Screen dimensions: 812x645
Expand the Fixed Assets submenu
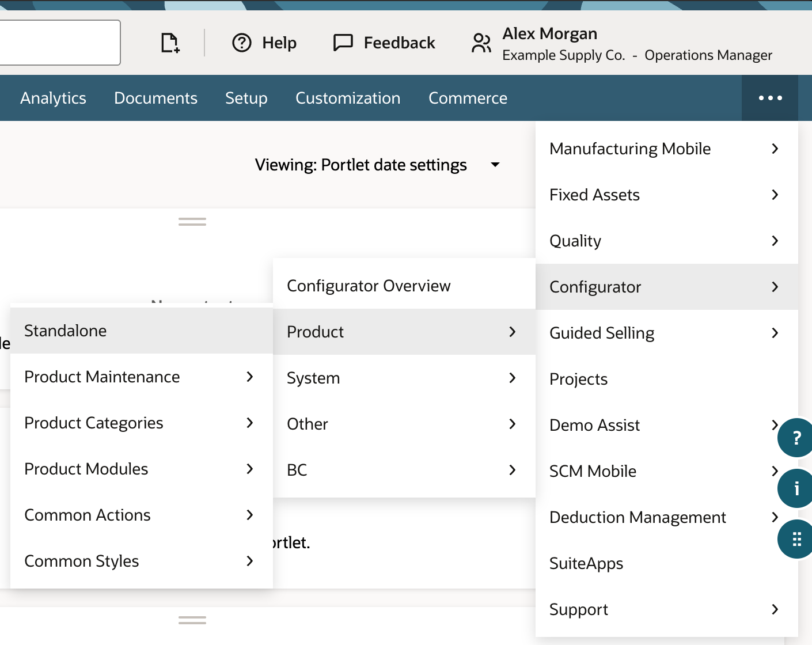667,195
